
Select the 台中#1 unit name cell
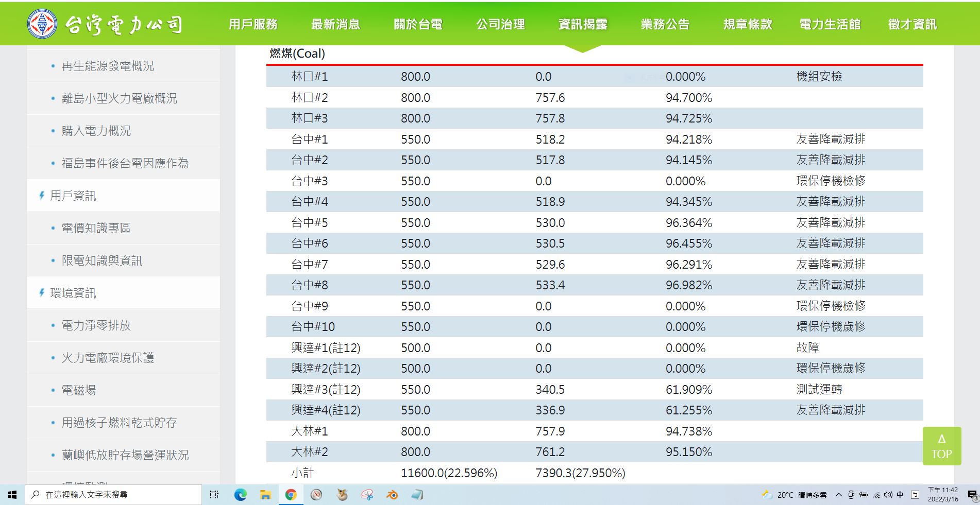[309, 140]
